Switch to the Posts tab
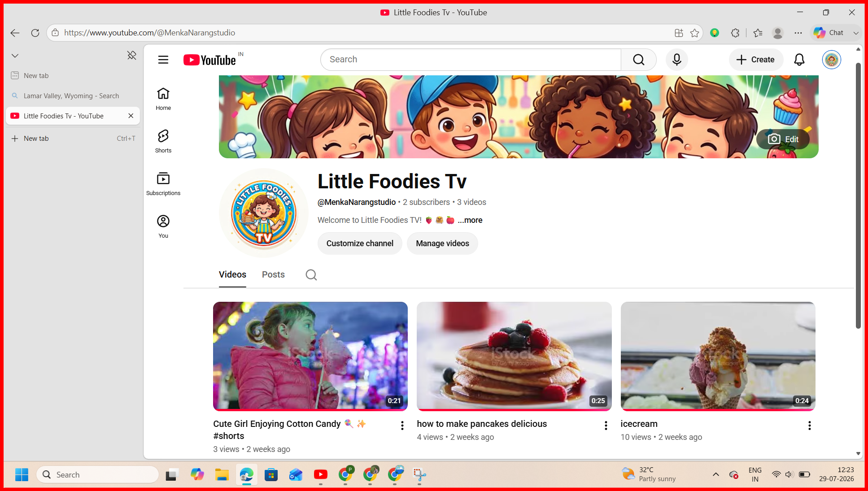Image resolution: width=868 pixels, height=491 pixels. [273, 274]
